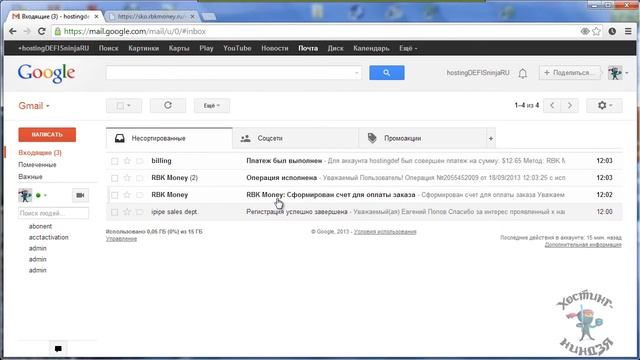Add a new inbox tab with plus
640x360 pixels.
(x=491, y=138)
